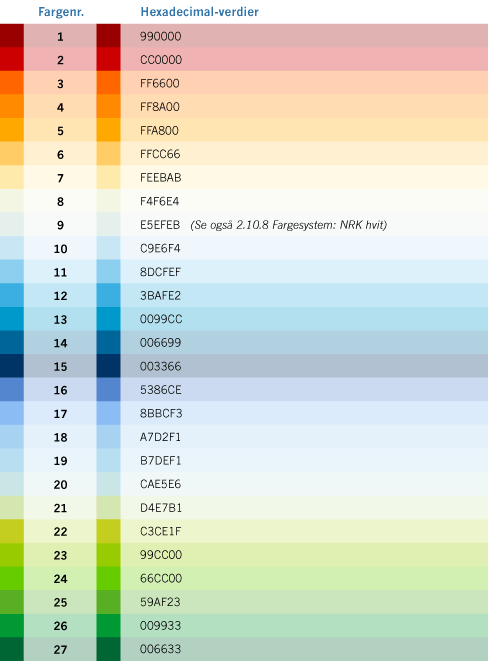Pick the periwinkle swatch beside 5386CE

tap(108, 390)
